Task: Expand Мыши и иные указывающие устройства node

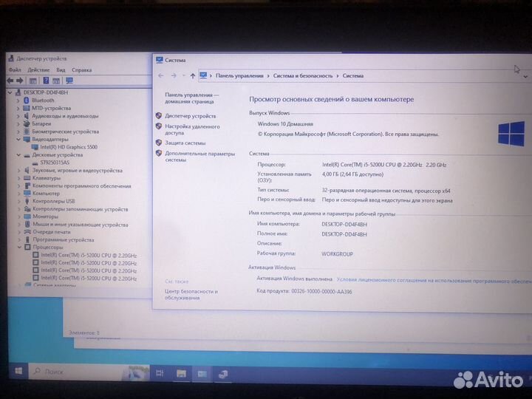Action: (x=19, y=225)
